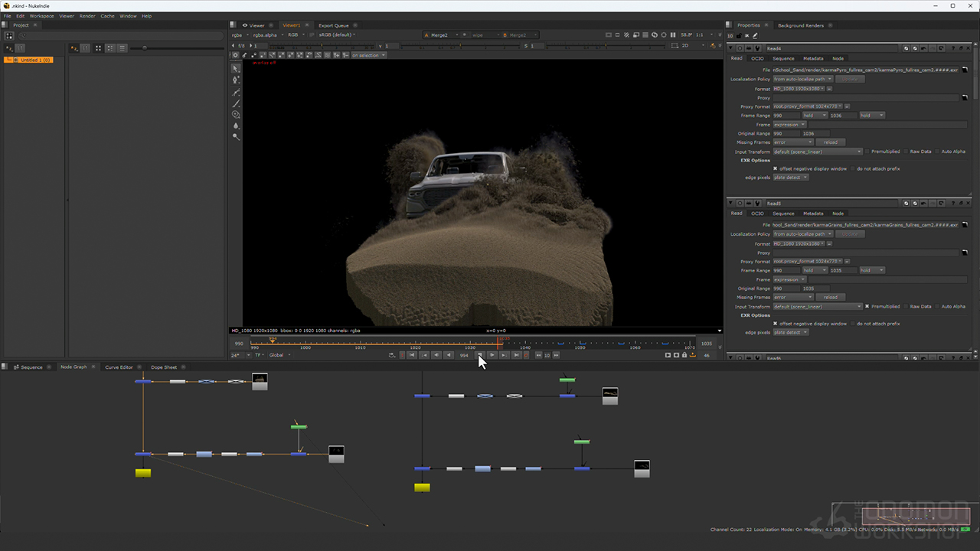Enable Premultiplied checkbox in Read4

tap(867, 152)
